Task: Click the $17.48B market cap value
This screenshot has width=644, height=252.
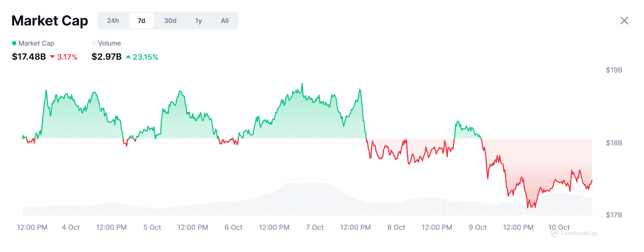Action: (29, 57)
